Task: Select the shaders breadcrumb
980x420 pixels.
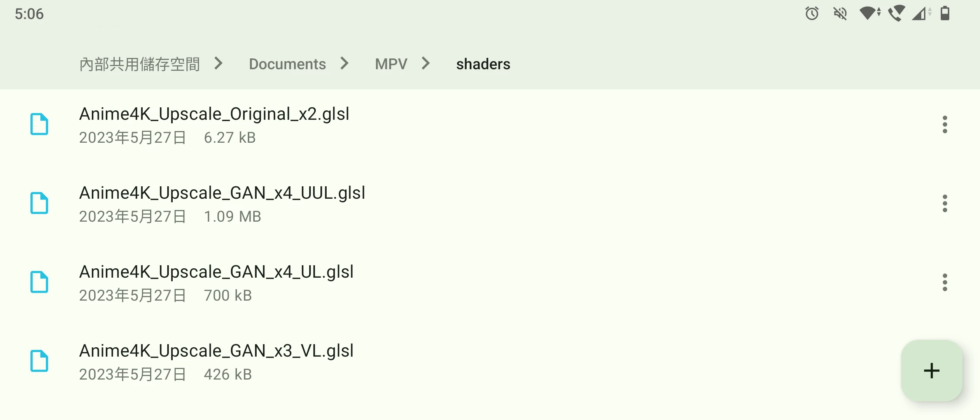Action: point(483,64)
